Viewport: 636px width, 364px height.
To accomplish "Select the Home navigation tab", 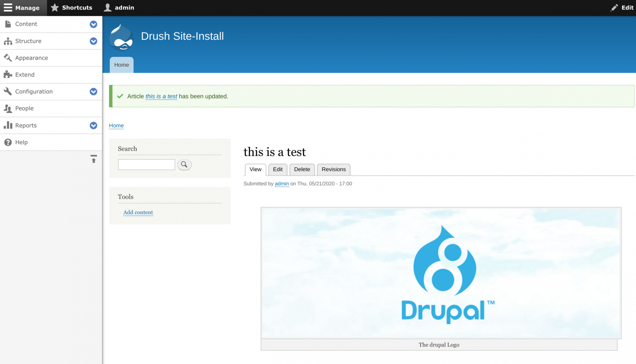I will 122,65.
